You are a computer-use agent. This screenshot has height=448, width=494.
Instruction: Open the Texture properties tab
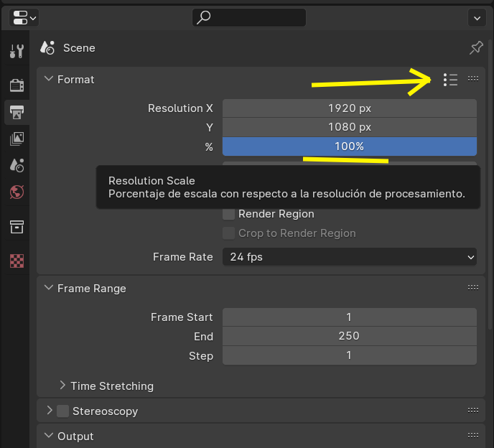[x=17, y=261]
